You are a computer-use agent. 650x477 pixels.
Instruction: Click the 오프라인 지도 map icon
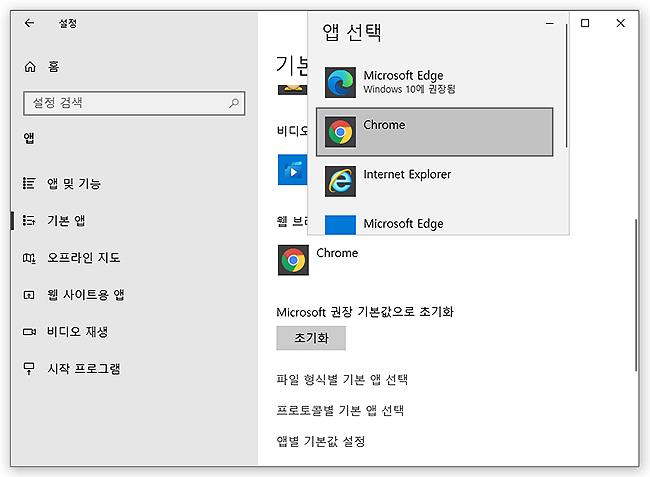29,258
